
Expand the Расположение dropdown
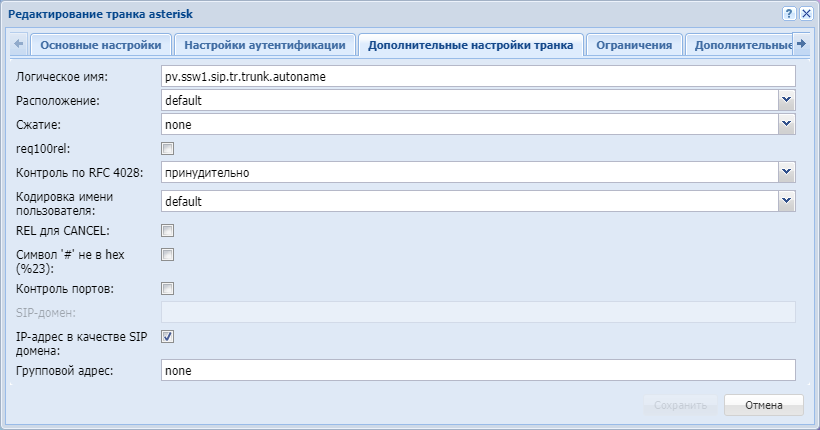click(x=786, y=100)
